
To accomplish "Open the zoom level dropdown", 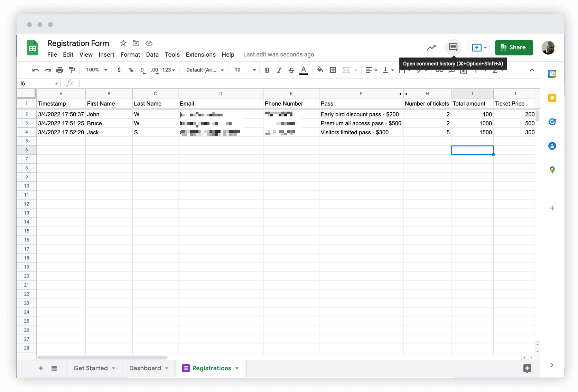I will tap(96, 70).
